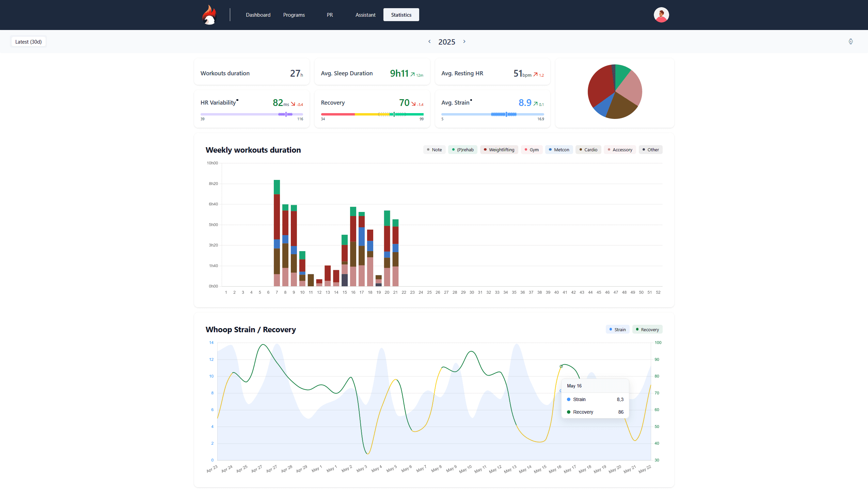Toggle the Weightlifting legend series
Viewport: 868px width, 490px height.
[x=499, y=150]
